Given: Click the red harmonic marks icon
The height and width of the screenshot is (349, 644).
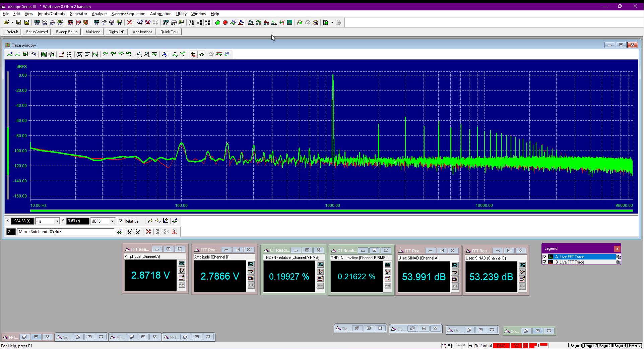Looking at the screenshot, I should [x=174, y=232].
